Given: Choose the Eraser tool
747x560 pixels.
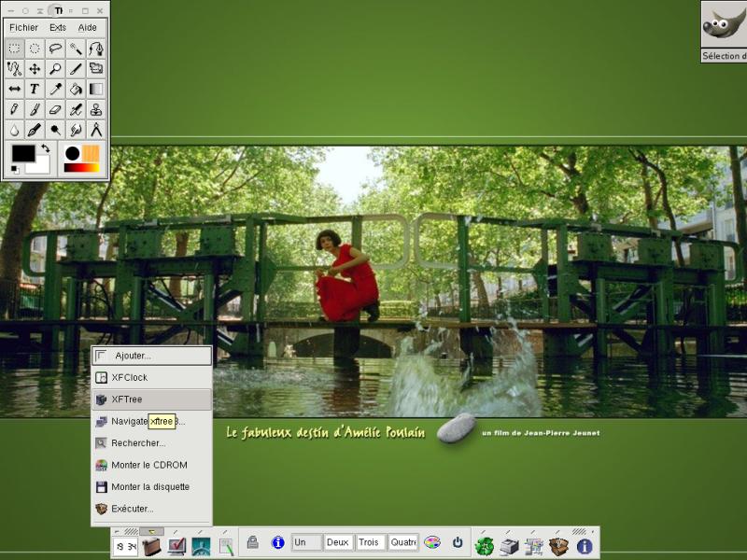Looking at the screenshot, I should point(55,109).
